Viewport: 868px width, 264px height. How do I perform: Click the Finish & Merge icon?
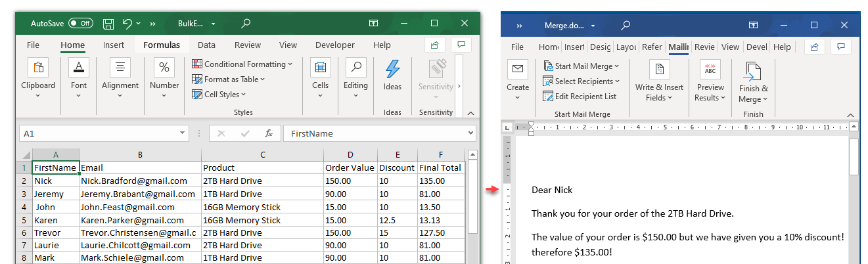pos(753,72)
